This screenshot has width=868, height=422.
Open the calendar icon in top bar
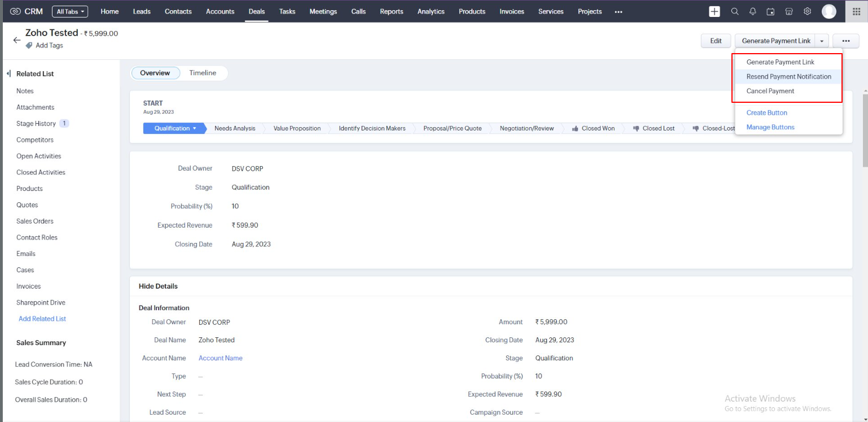tap(770, 11)
